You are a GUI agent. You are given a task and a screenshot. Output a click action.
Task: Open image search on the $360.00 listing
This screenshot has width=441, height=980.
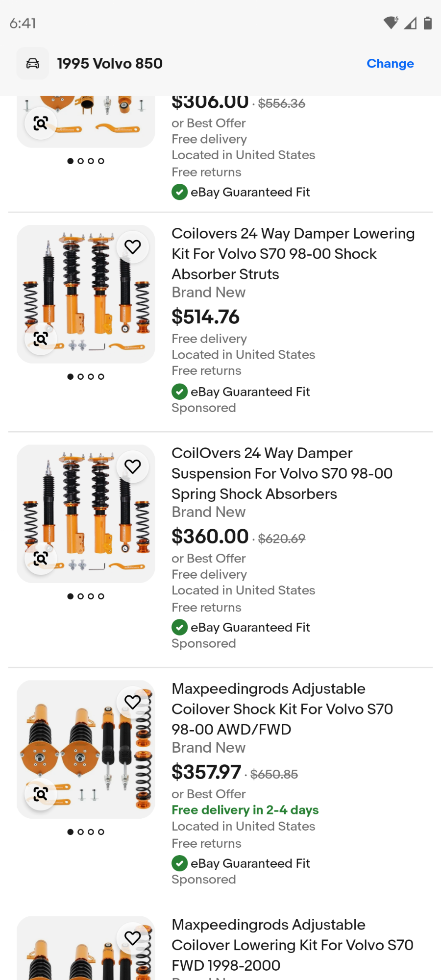(x=41, y=558)
